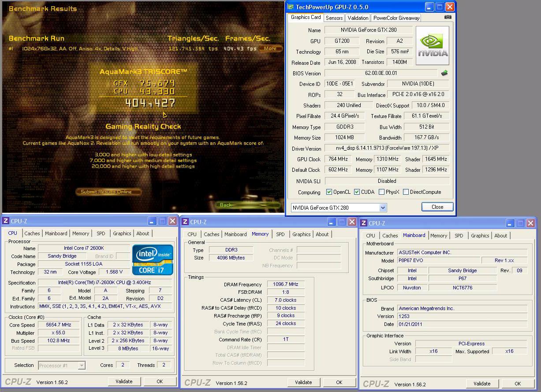The image size is (541, 392).
Task: Open the Validation tab in GPU-Z
Action: point(358,18)
